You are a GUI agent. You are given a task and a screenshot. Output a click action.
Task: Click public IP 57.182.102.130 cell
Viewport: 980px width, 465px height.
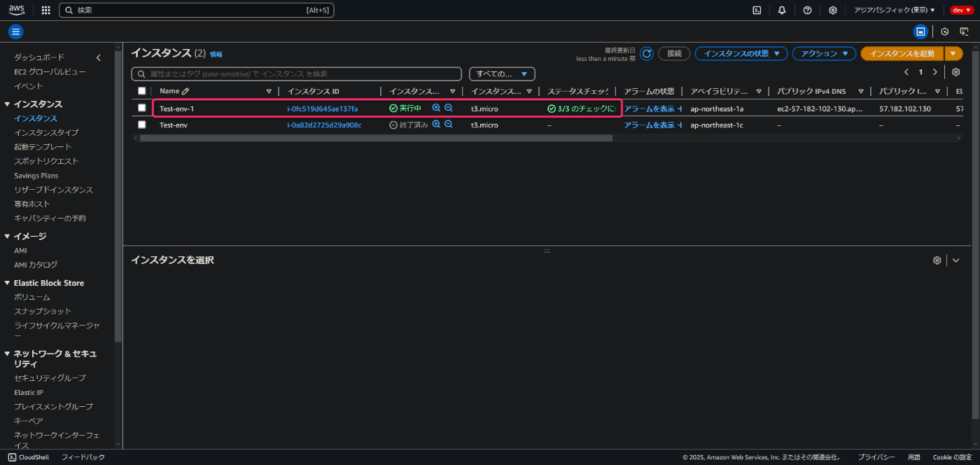click(905, 109)
